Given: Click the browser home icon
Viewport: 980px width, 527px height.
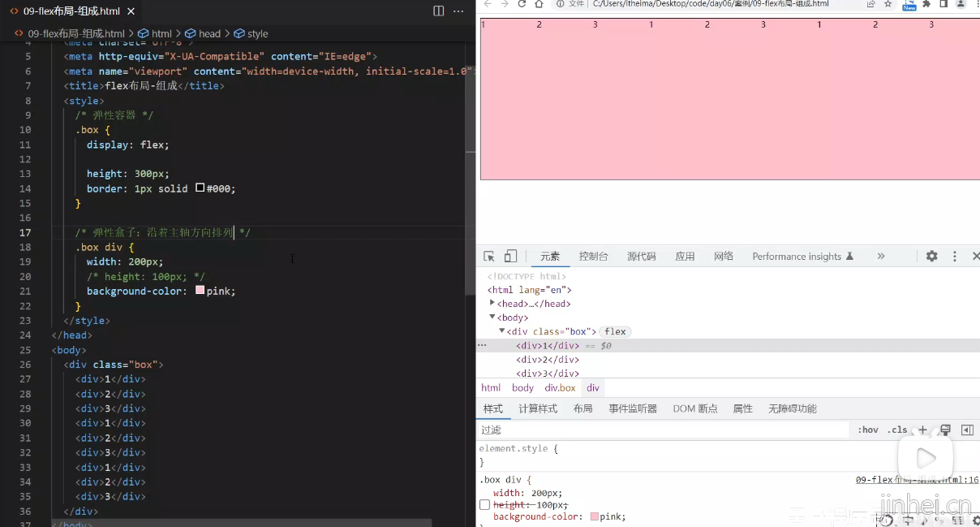Looking at the screenshot, I should click(x=539, y=4).
